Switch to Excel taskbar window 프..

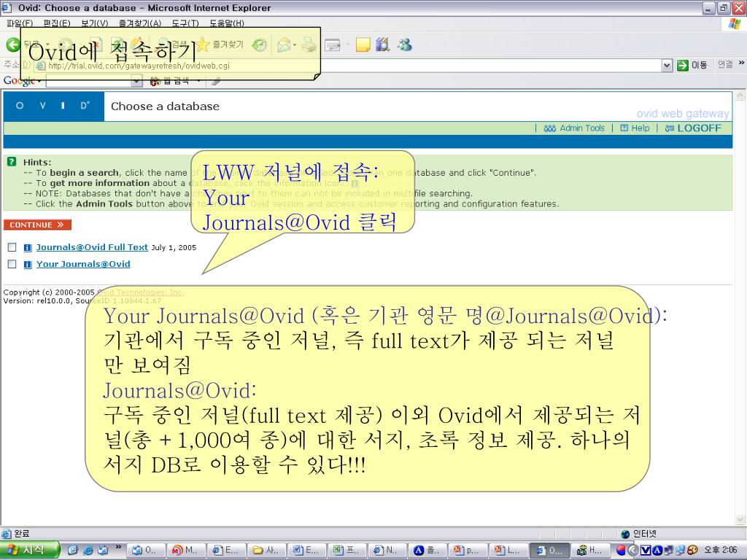click(x=348, y=550)
